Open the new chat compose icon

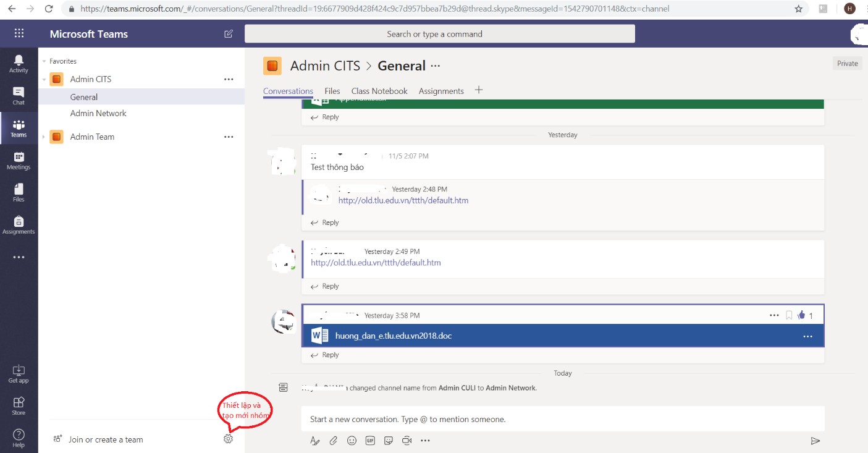pyautogui.click(x=228, y=34)
